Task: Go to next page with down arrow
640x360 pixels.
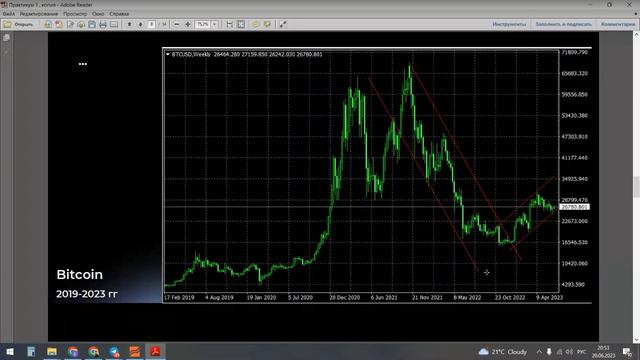Action: pos(140,24)
